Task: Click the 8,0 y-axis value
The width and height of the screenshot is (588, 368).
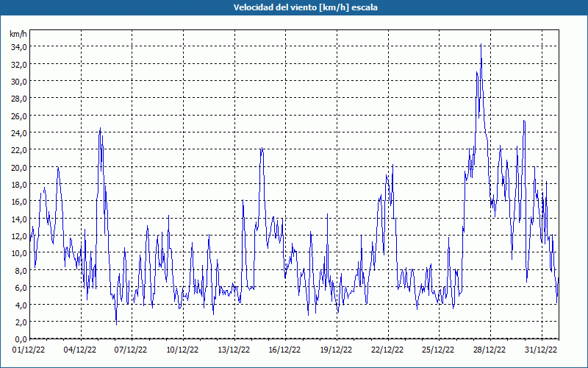Action: coord(21,270)
